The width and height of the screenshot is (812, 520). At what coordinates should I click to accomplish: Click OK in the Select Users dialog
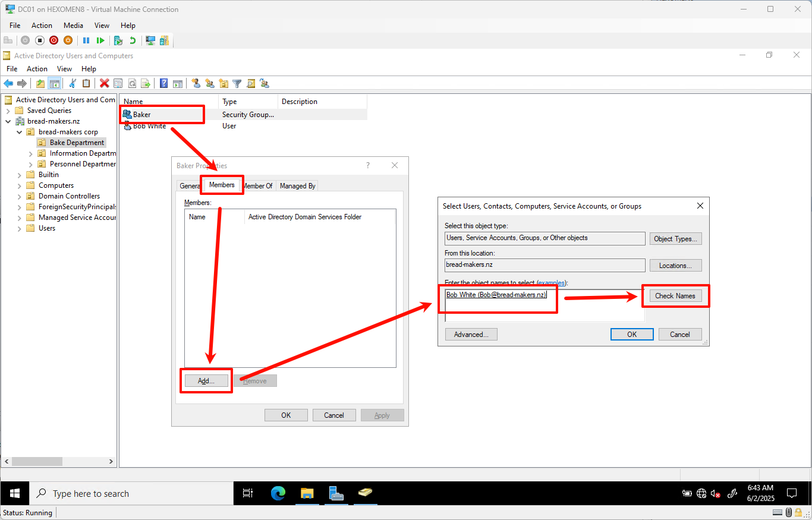coord(632,335)
